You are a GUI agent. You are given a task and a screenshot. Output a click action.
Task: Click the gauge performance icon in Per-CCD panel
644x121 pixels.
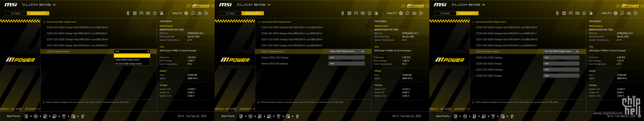coord(571,13)
